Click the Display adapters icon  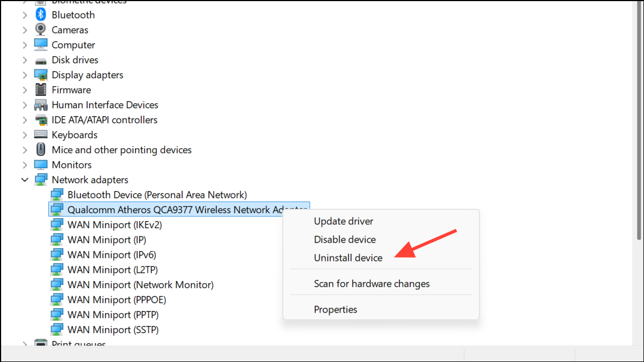41,75
